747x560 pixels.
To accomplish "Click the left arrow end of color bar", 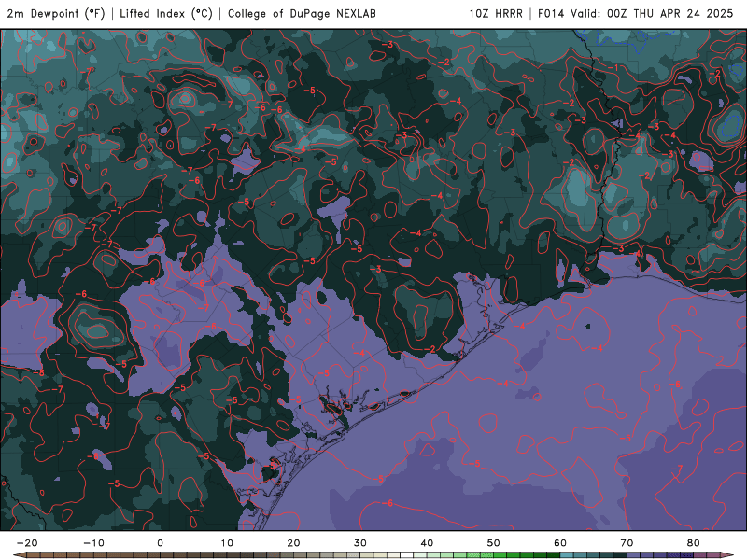I will tap(19, 555).
